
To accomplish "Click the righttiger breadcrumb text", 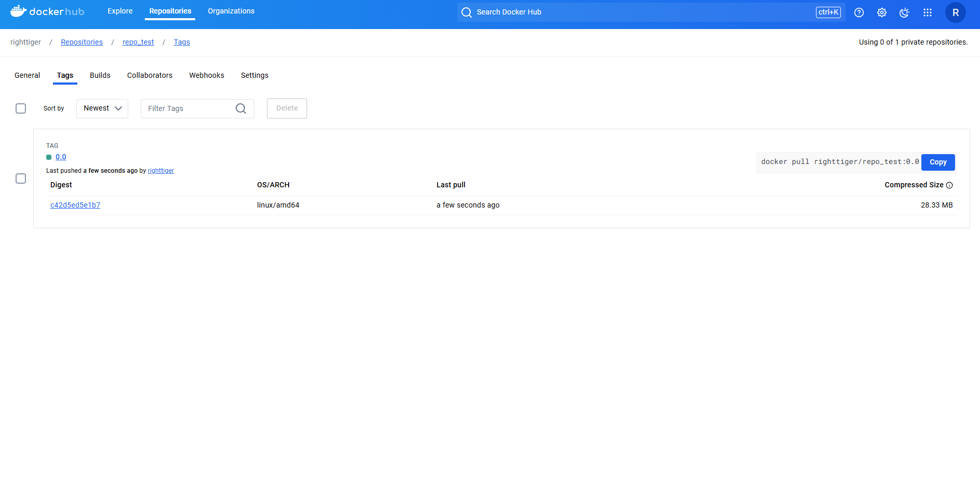I will click(25, 42).
